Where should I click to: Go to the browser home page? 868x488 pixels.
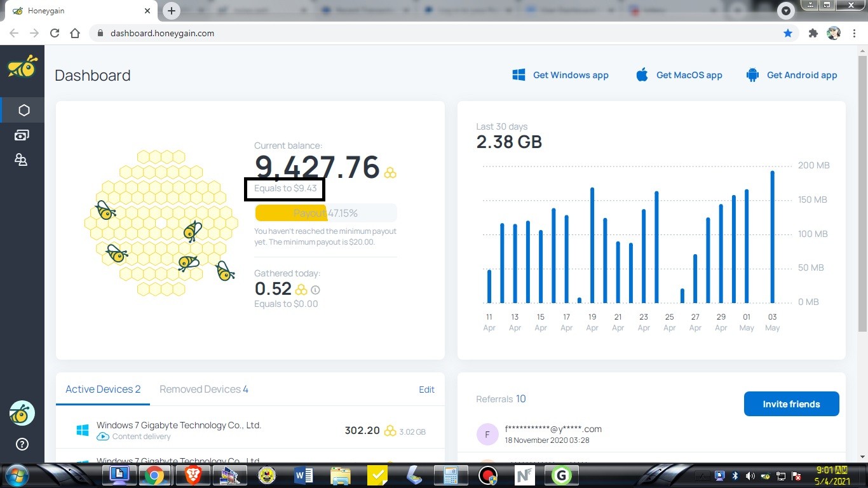click(x=75, y=33)
